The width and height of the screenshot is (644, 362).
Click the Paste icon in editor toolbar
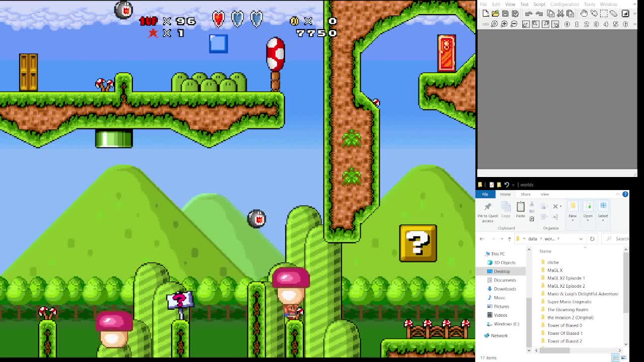(570, 14)
